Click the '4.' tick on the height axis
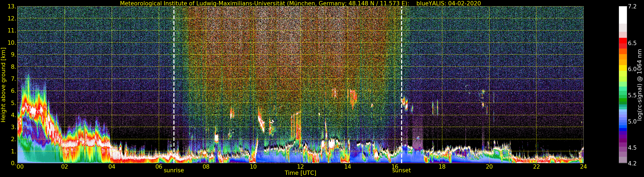644x177 pixels. pyautogui.click(x=14, y=115)
